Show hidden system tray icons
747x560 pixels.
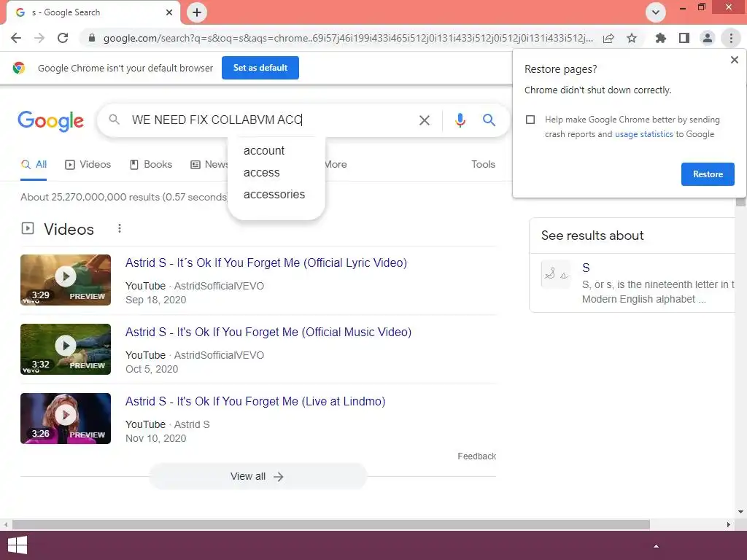click(656, 546)
